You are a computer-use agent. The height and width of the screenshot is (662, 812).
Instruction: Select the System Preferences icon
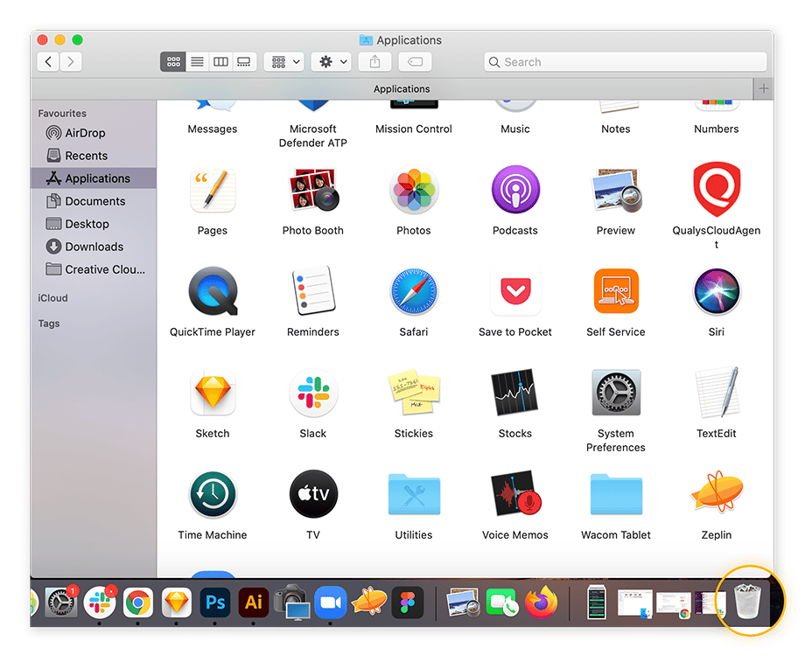pyautogui.click(x=615, y=394)
